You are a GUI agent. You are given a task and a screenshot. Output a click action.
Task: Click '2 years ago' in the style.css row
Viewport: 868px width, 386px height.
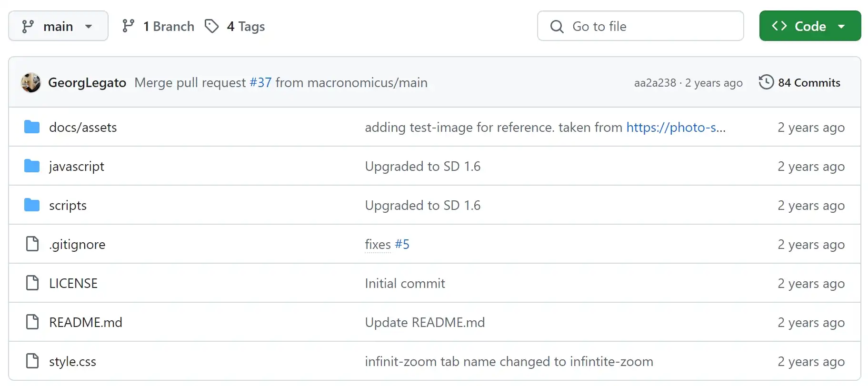pyautogui.click(x=811, y=361)
